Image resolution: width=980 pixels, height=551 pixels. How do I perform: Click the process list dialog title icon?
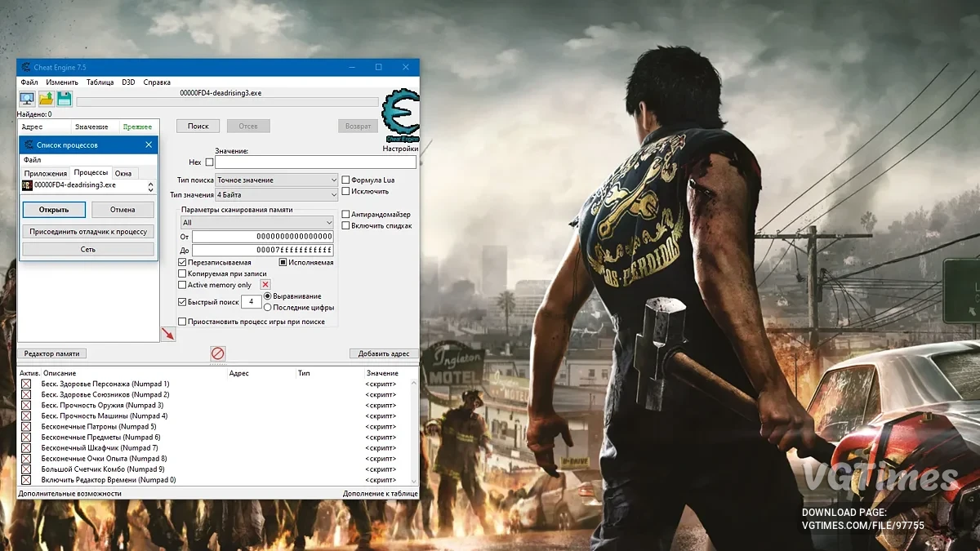click(29, 144)
